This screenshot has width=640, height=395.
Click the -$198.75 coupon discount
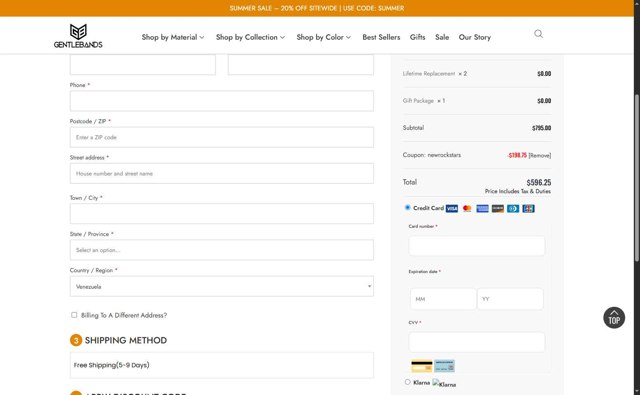tap(517, 155)
